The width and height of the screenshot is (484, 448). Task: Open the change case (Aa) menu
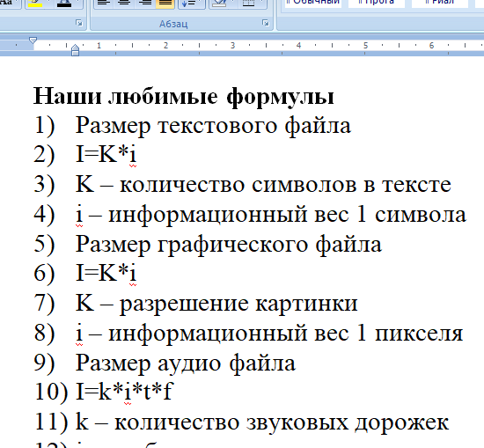(x=10, y=4)
